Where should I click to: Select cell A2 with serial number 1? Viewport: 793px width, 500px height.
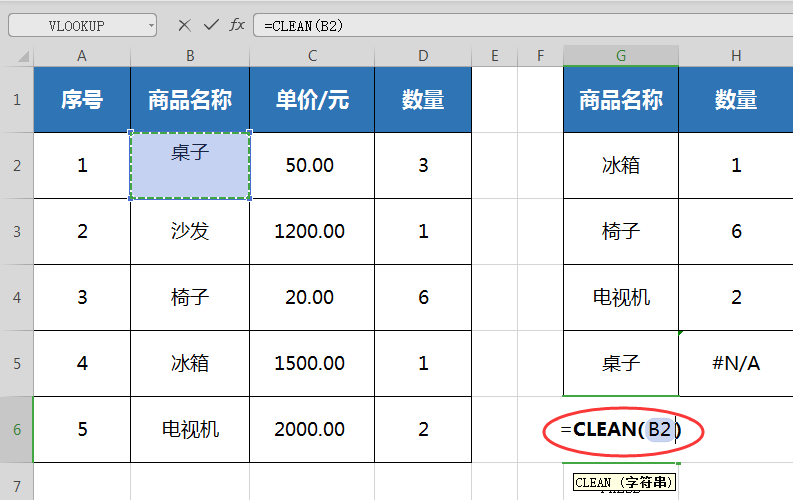(x=82, y=166)
